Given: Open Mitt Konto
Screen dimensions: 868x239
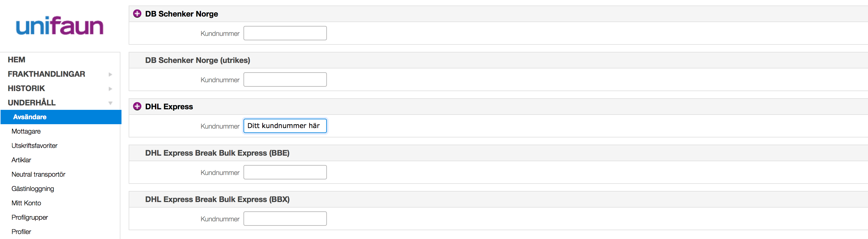Looking at the screenshot, I should (x=26, y=203).
